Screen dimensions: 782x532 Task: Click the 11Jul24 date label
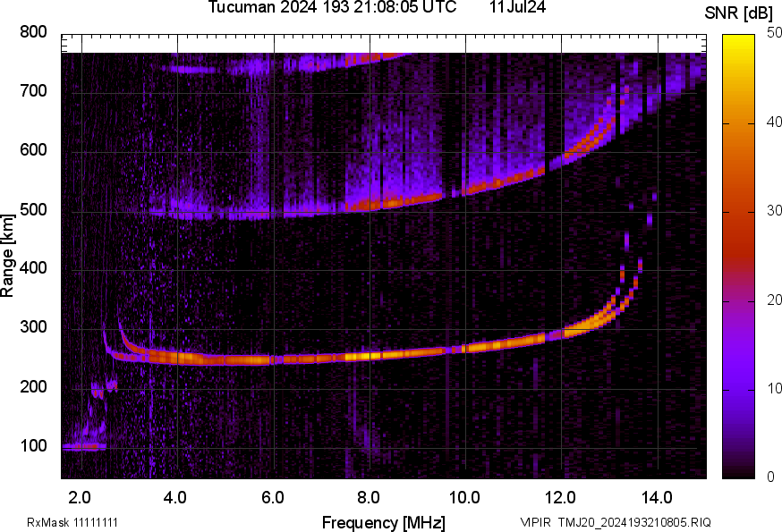tap(517, 8)
